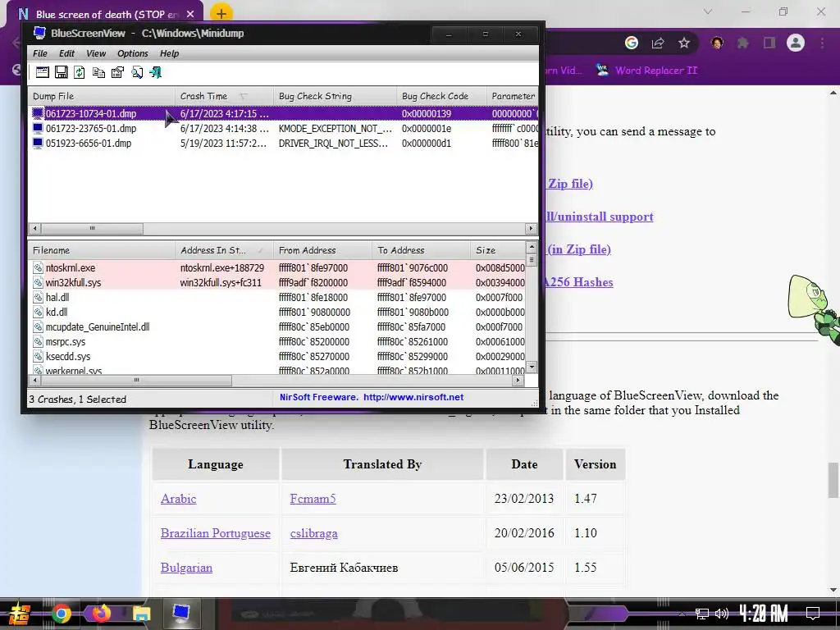This screenshot has height=630, width=840.
Task: Open the Brazilian Portuguese translation link
Action: (216, 533)
